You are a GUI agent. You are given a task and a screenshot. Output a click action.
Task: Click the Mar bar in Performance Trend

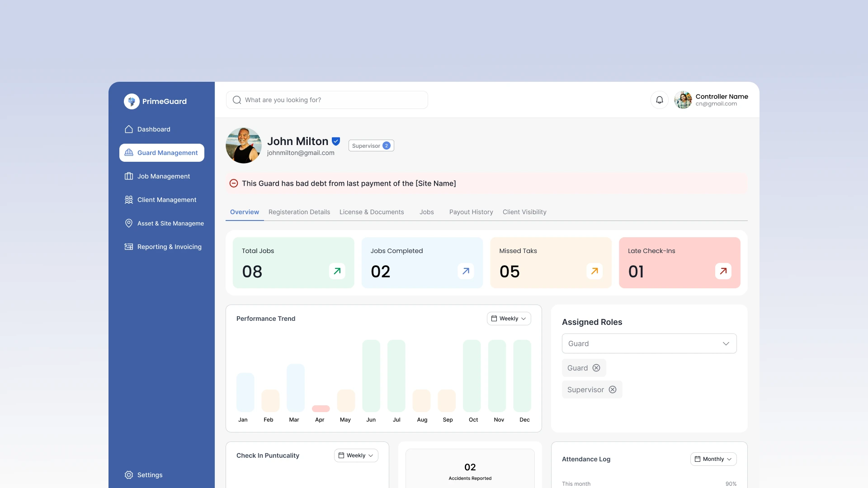(x=296, y=388)
